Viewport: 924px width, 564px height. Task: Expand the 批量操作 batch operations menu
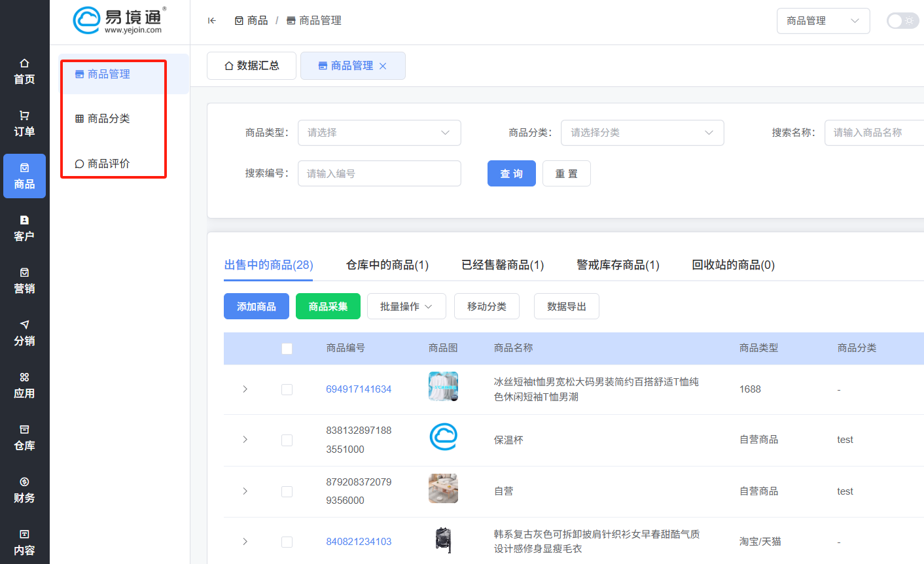406,307
